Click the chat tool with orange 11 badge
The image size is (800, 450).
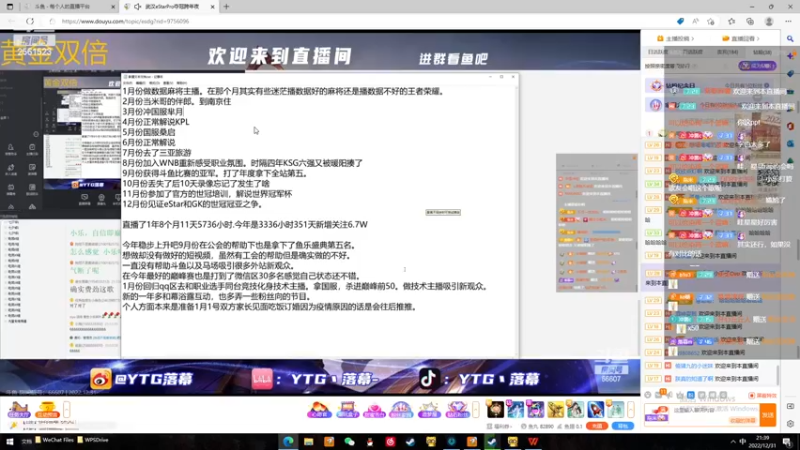pos(659,394)
